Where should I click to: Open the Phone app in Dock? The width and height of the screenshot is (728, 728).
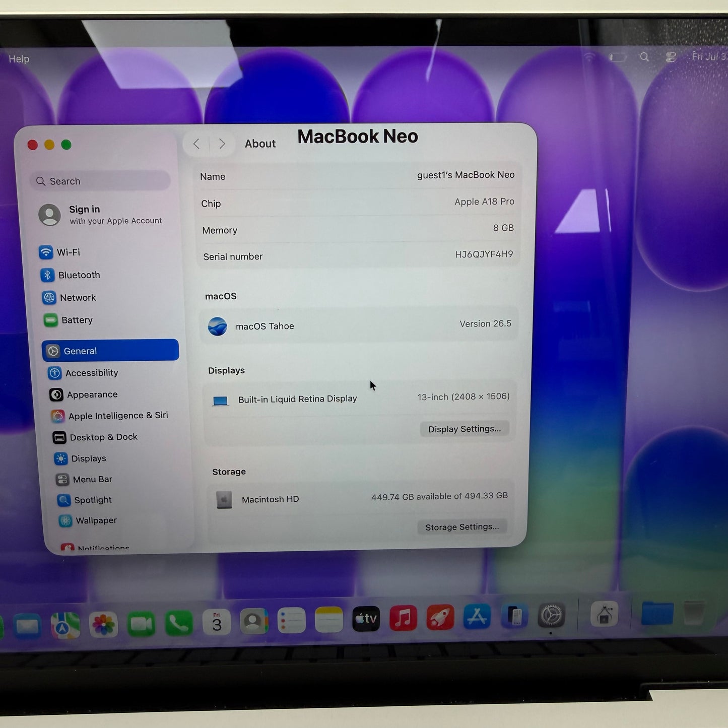[x=179, y=624]
